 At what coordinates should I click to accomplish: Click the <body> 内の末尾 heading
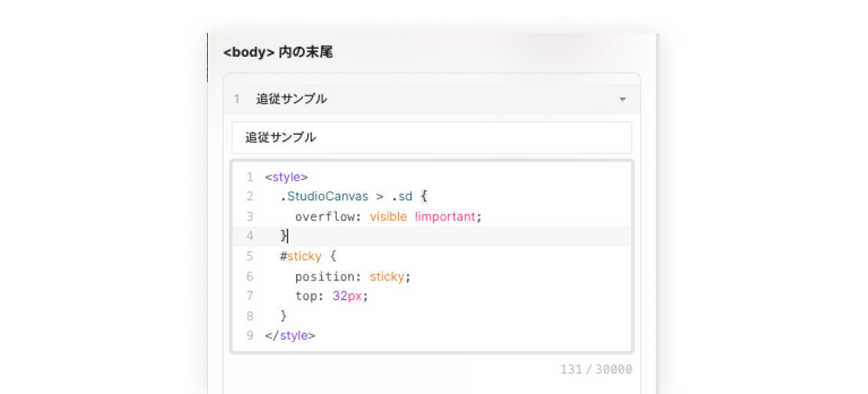[278, 53]
